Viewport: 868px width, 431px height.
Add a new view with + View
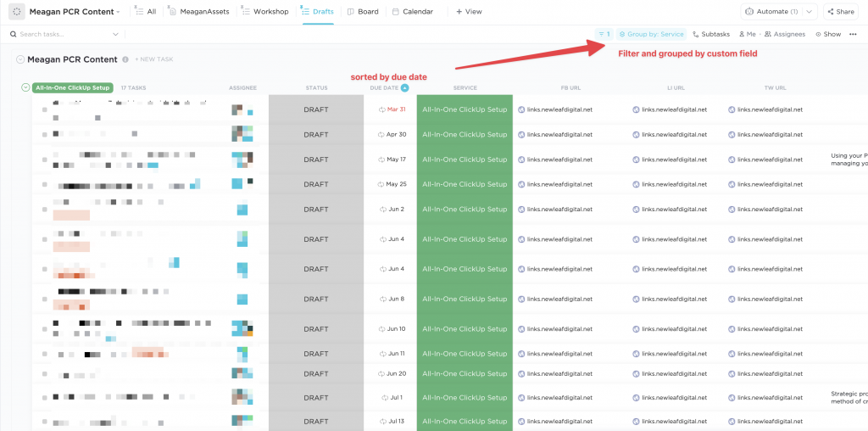(x=469, y=11)
